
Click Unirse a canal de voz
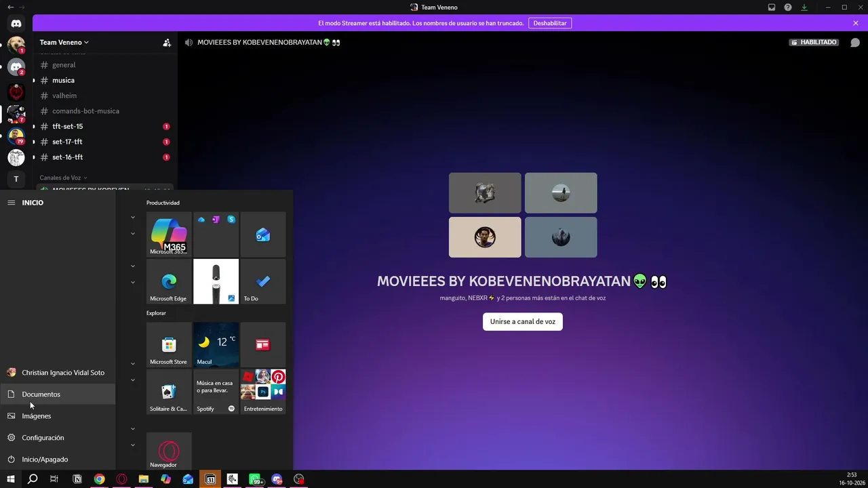[523, 321]
